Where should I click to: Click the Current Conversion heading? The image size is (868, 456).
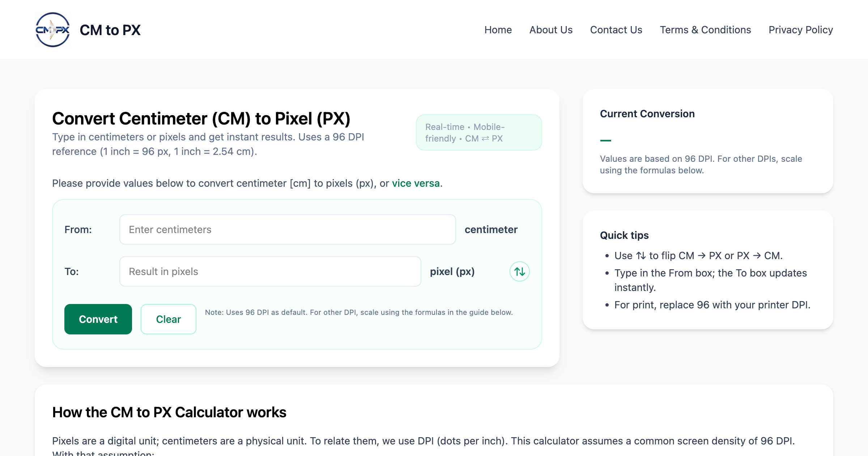click(x=647, y=114)
